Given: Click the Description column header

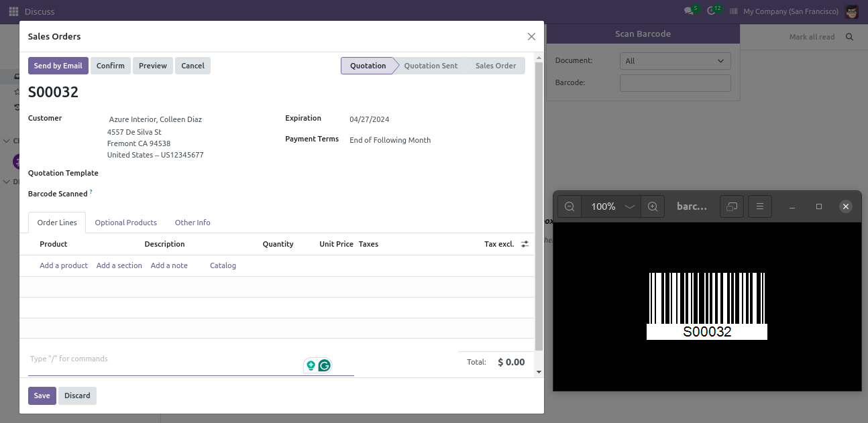Looking at the screenshot, I should 164,244.
